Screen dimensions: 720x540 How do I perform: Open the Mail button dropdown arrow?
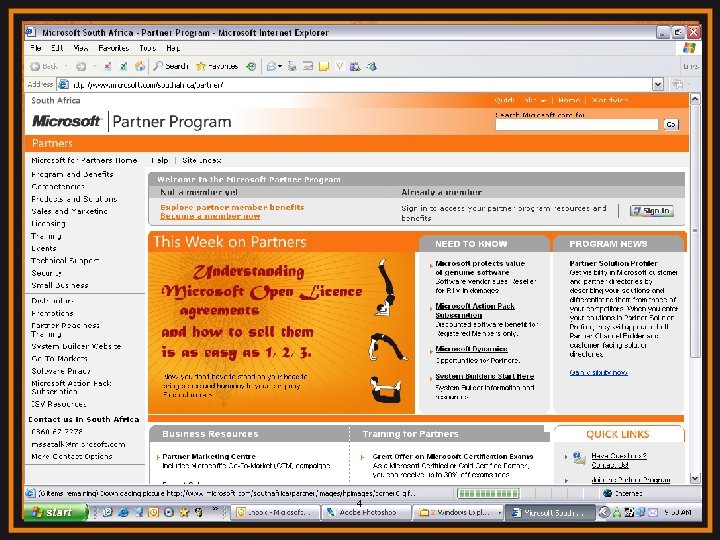280,67
